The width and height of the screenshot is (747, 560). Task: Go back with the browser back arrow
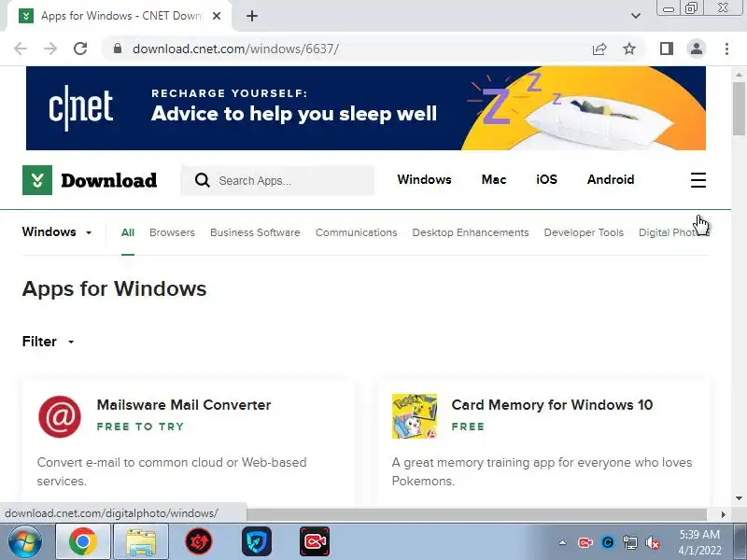click(x=21, y=49)
